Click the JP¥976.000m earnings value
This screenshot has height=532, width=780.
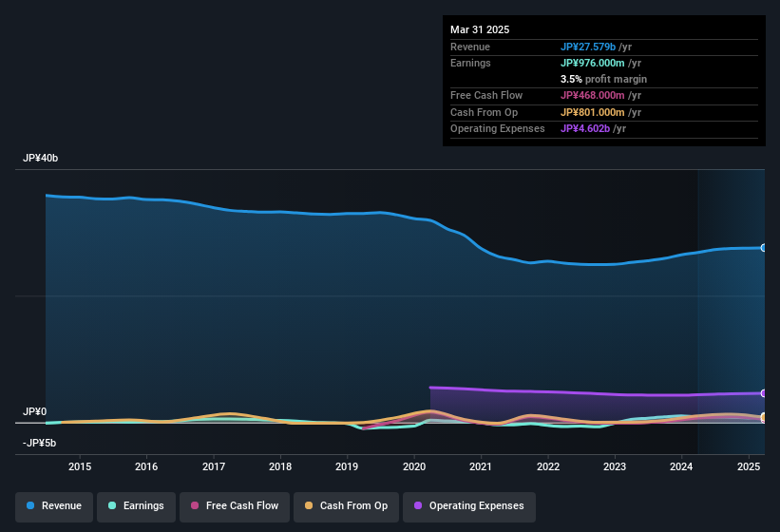pos(593,63)
